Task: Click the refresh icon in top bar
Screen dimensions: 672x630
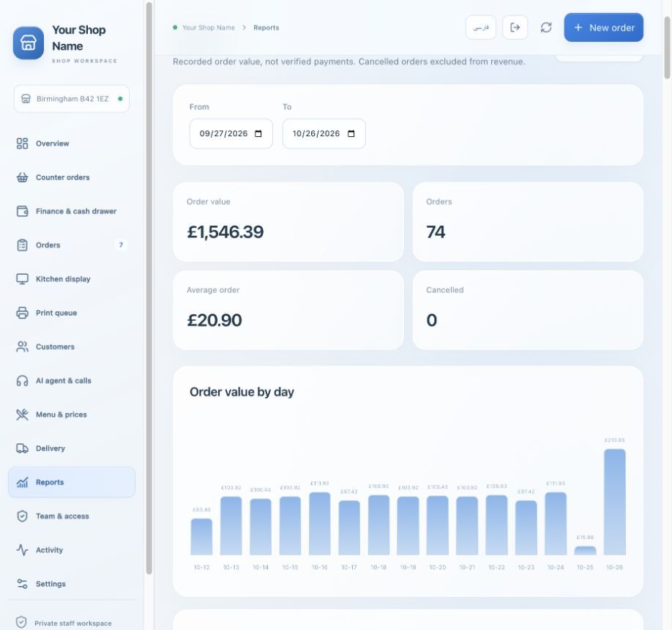Action: pos(546,27)
